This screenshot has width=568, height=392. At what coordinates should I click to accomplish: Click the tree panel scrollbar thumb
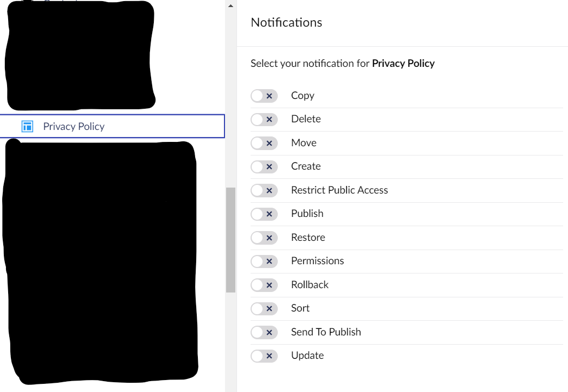click(230, 239)
